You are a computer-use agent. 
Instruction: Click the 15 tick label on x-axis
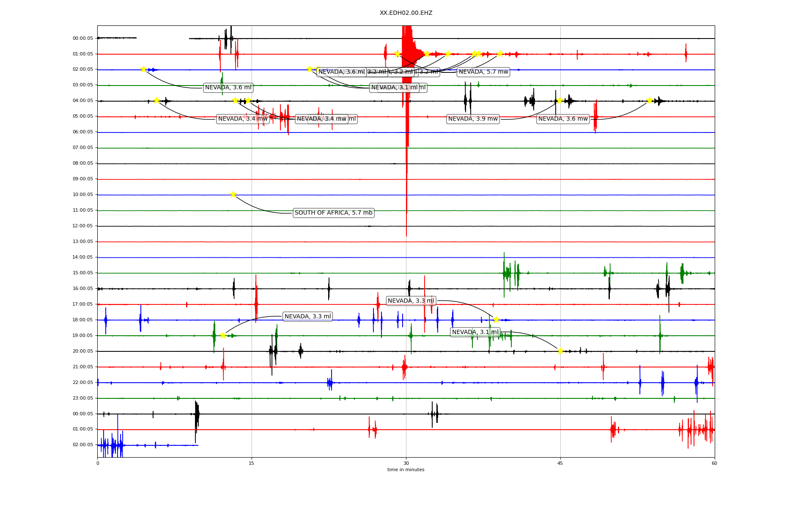click(x=252, y=463)
